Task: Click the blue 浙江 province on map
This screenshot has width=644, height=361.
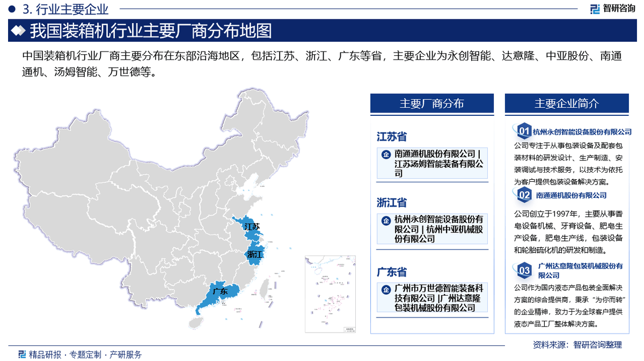Action: [x=254, y=254]
